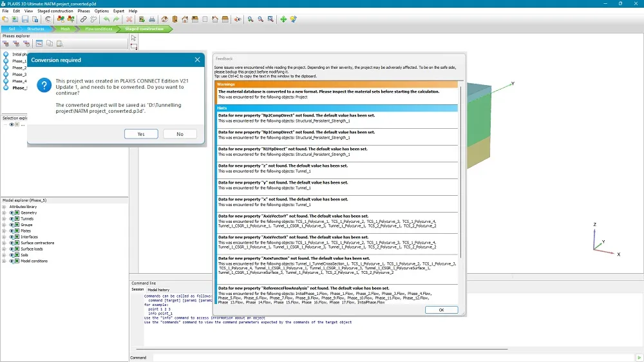Image resolution: width=644 pixels, height=362 pixels.
Task: Expand the Plates tree node
Action: tap(4, 231)
